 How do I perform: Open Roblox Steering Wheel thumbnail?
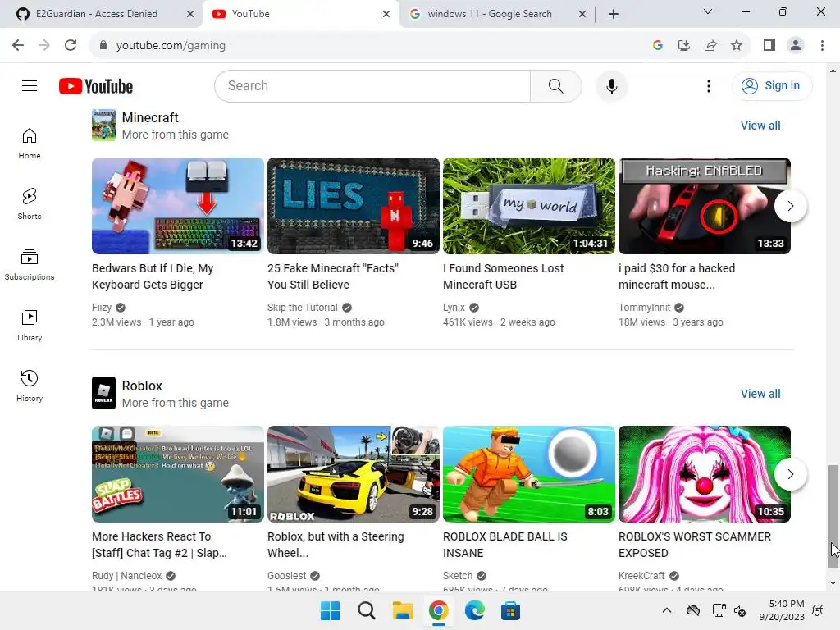tap(354, 474)
